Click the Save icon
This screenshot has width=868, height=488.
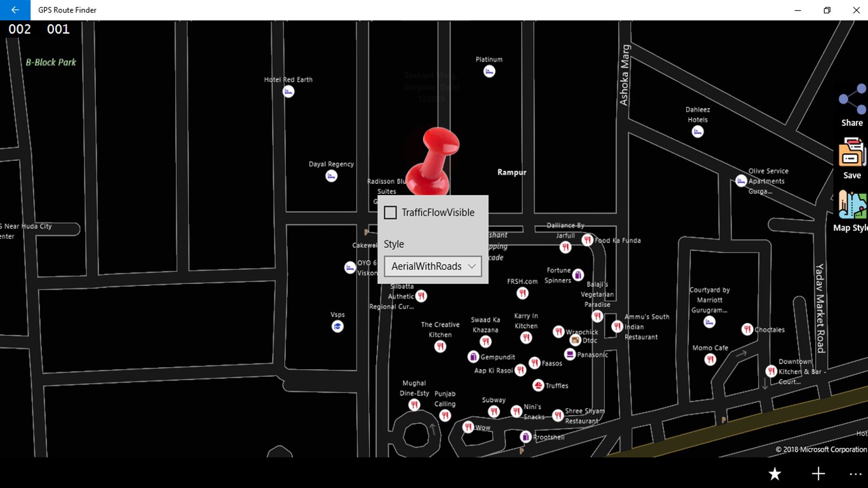click(852, 159)
